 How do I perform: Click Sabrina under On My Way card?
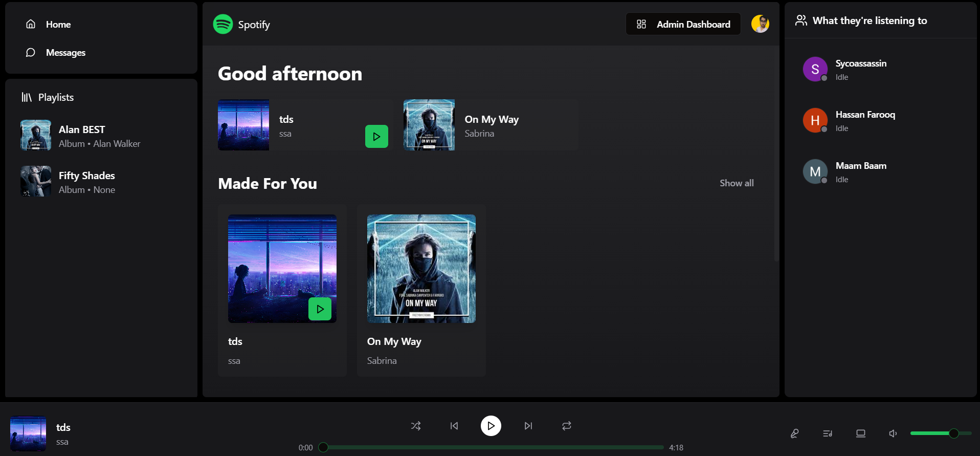(x=382, y=361)
